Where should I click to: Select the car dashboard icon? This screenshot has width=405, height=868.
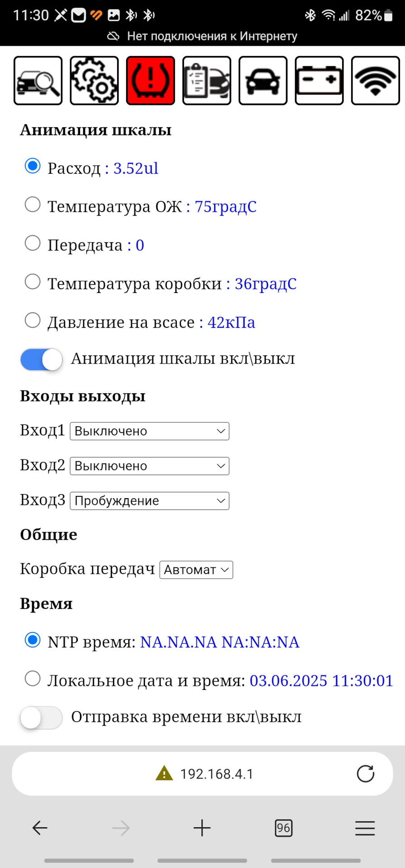[x=263, y=80]
